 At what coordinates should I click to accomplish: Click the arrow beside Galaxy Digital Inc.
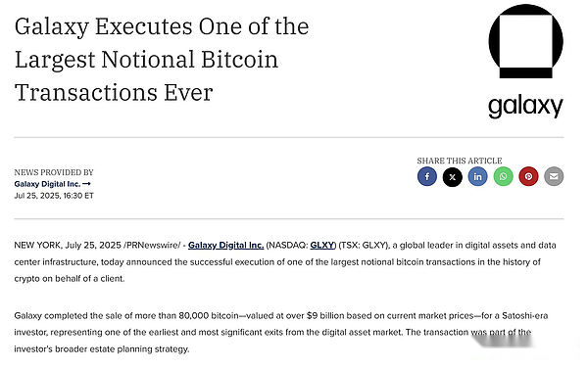[86, 184]
